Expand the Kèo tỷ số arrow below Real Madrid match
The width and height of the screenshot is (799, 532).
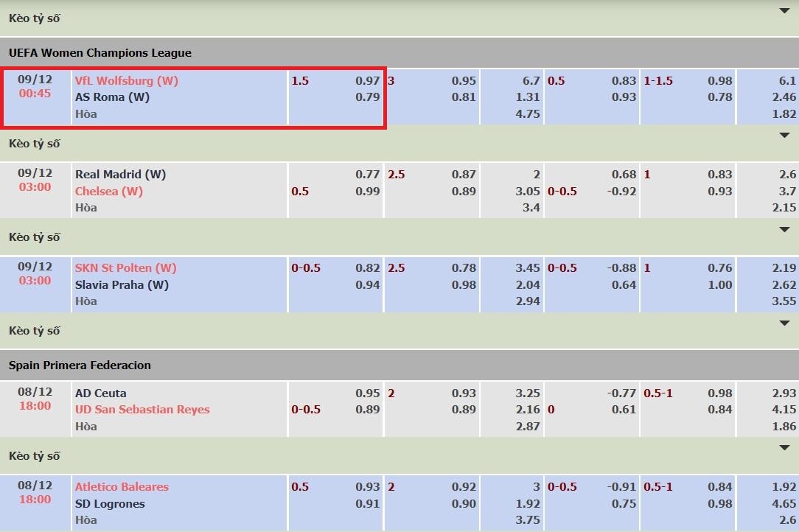point(784,229)
